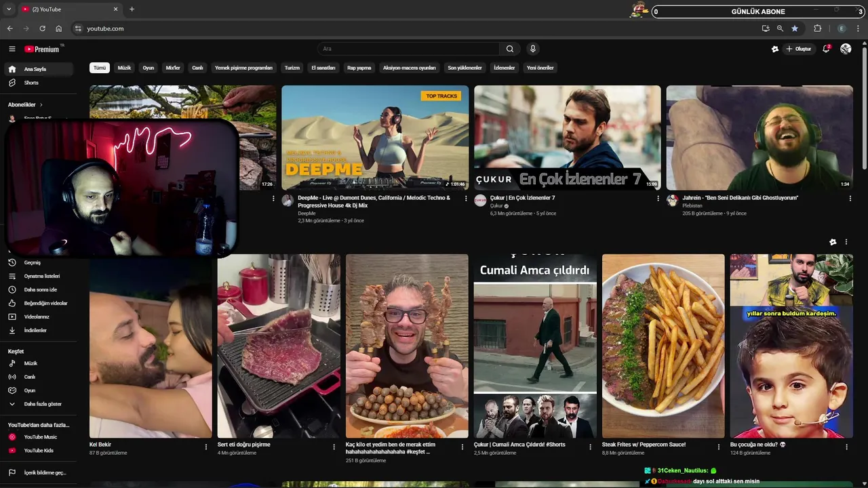Screen dimensions: 868x488
Task: Select the Müzik filter chip
Action: tap(125, 68)
